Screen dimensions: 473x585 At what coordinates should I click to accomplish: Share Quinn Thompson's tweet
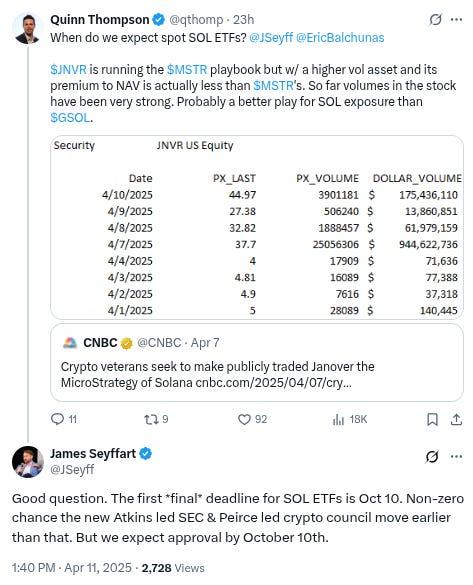[x=456, y=420]
